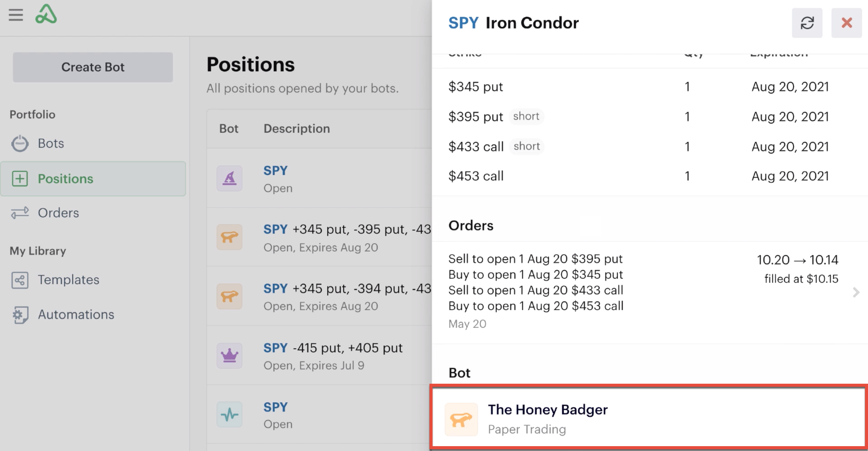Viewport: 868px width, 451px height.
Task: Click the Bots power icon in sidebar
Action: point(20,143)
